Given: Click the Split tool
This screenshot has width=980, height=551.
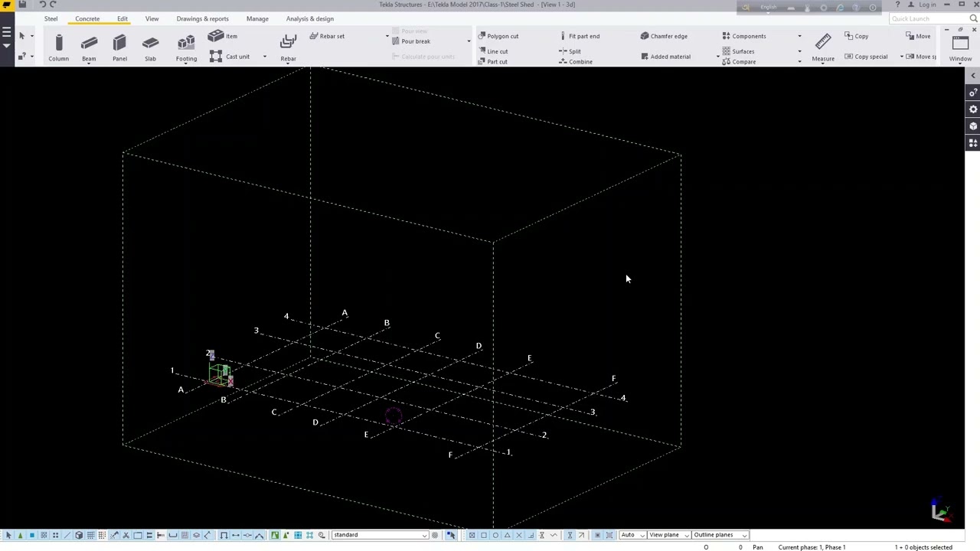Looking at the screenshot, I should (570, 51).
